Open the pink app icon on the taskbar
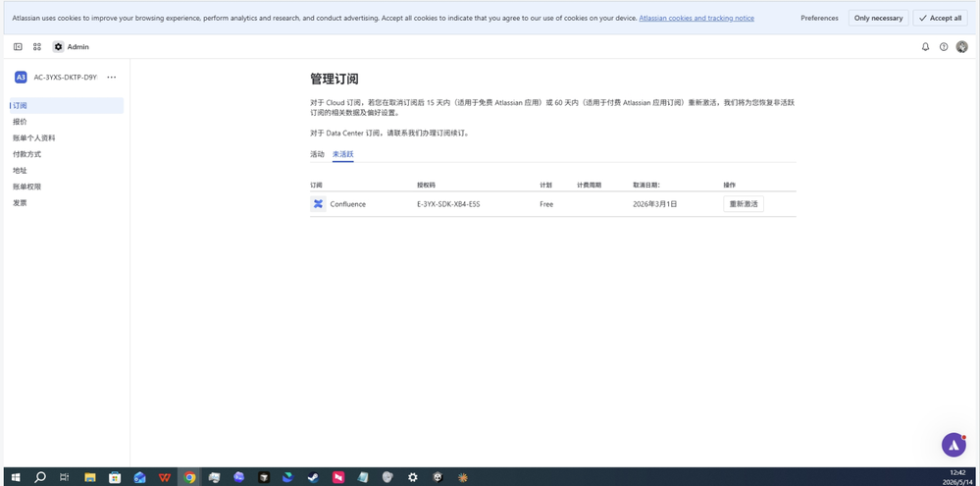This screenshot has height=486, width=980. click(337, 477)
